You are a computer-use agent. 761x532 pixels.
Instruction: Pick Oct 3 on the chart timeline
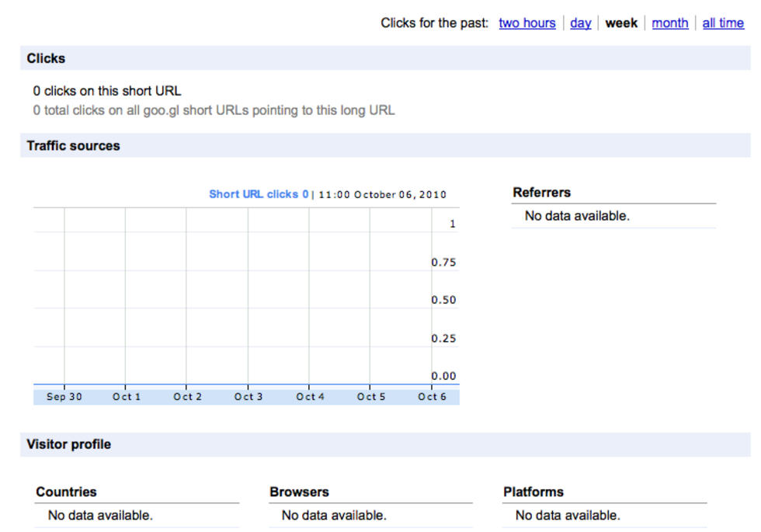click(x=248, y=397)
